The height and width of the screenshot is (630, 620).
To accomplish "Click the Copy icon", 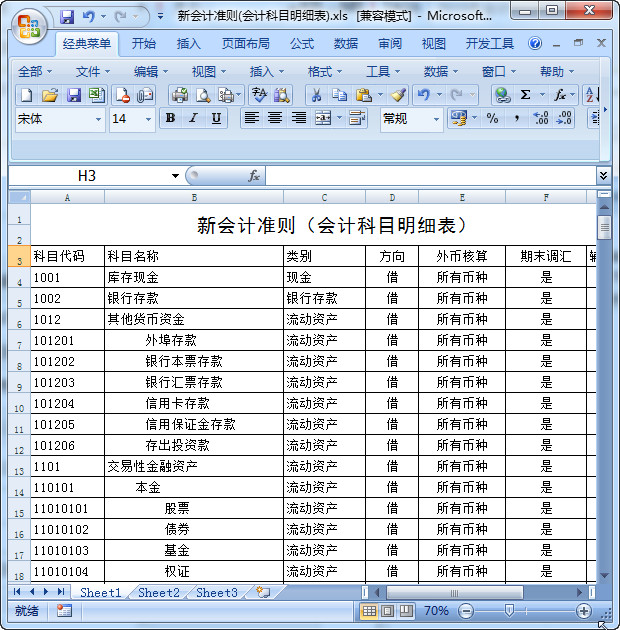I will (340, 95).
